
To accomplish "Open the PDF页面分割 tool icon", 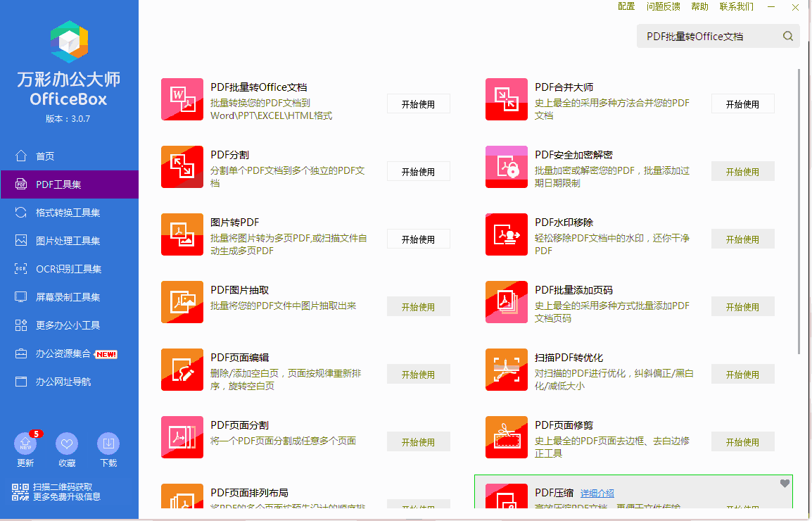I will pos(182,437).
